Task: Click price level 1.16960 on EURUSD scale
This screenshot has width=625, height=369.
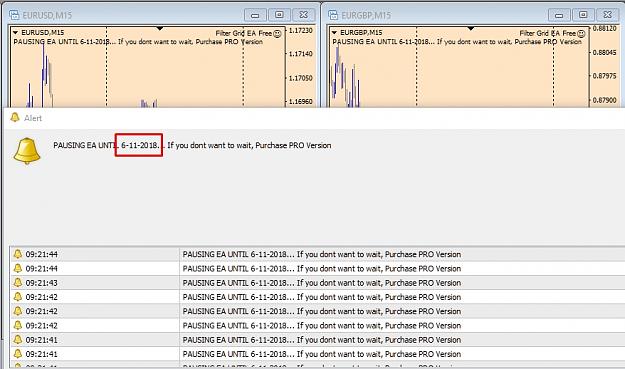Action: [x=301, y=102]
